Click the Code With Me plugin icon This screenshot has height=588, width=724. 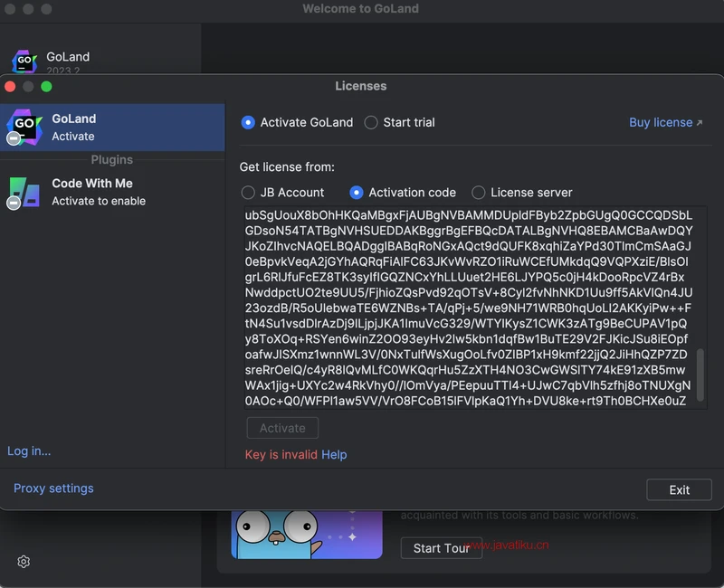(x=24, y=193)
